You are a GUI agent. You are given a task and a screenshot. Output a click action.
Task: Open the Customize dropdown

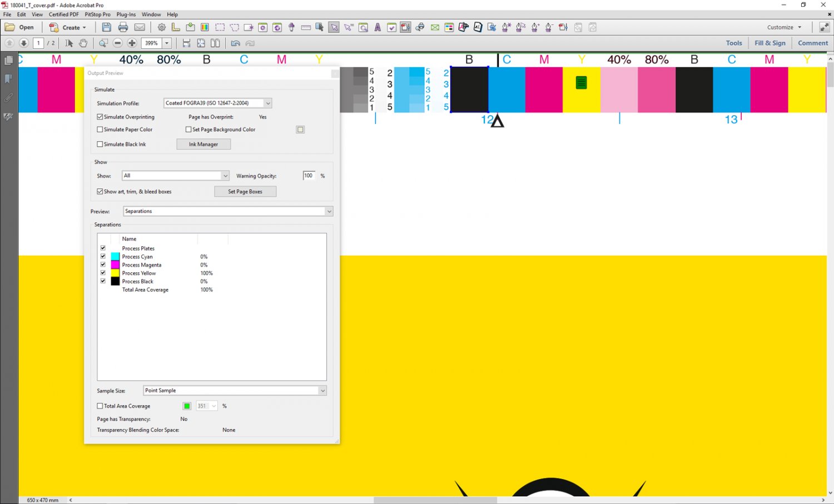point(784,27)
